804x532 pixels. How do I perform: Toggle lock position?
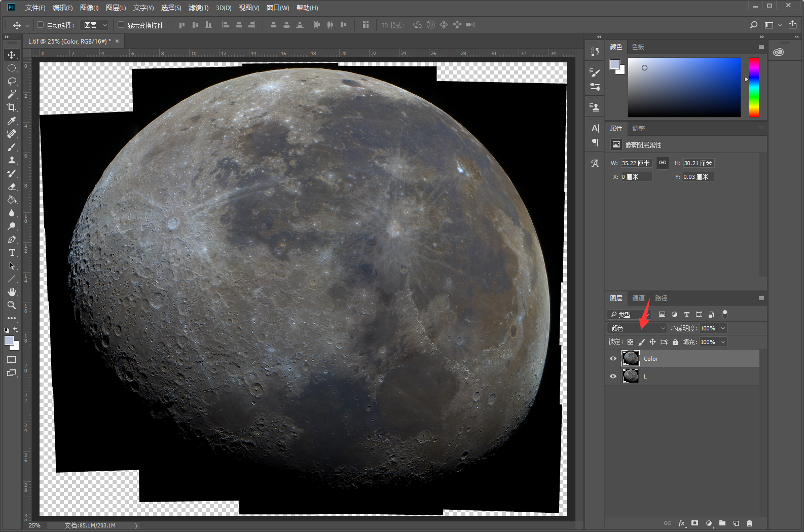(652, 342)
